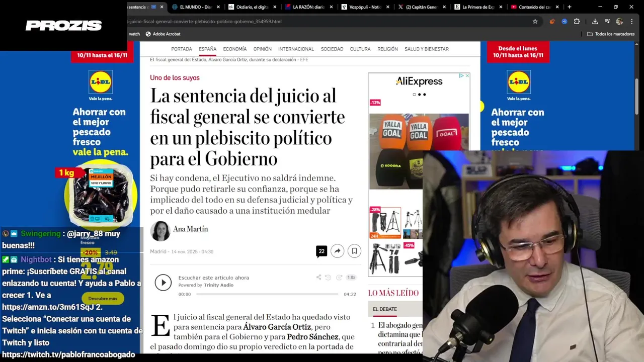Open a new browser tab
Viewport: 644px width, 362px height.
tap(569, 7)
